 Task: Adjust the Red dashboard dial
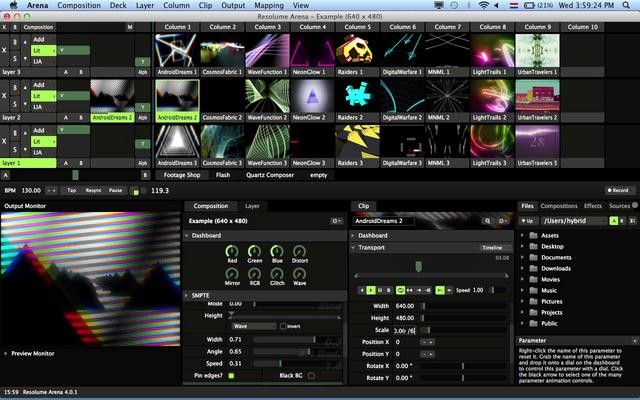pyautogui.click(x=232, y=251)
